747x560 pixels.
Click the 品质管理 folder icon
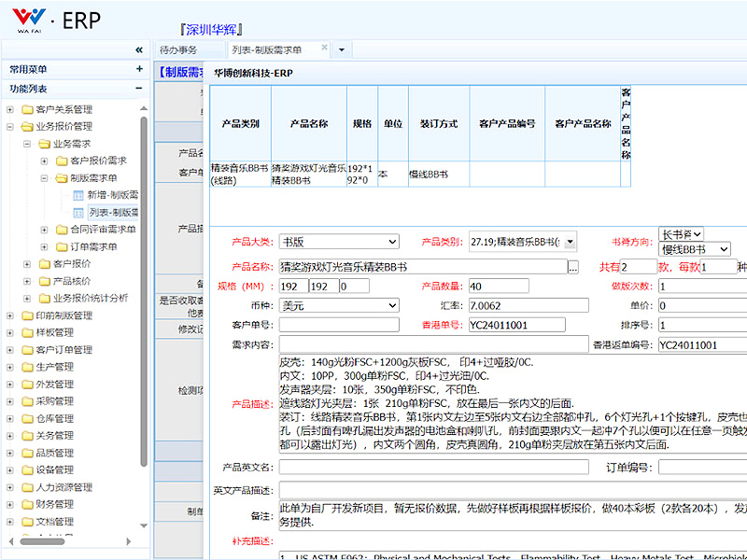pyautogui.click(x=27, y=453)
